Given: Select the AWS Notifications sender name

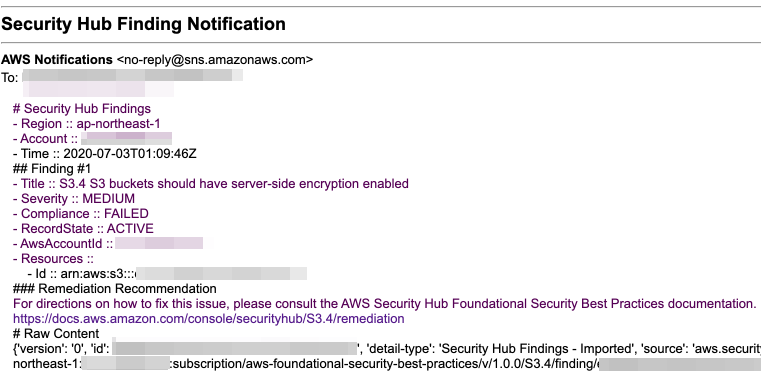Looking at the screenshot, I should 57,60.
